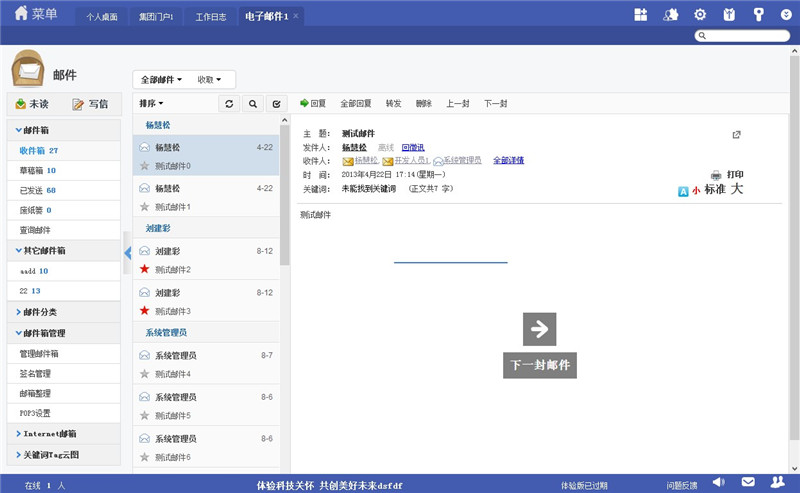This screenshot has width=800, height=493.
Task: Toggle the star on 测试邮件4
Action: coord(144,374)
